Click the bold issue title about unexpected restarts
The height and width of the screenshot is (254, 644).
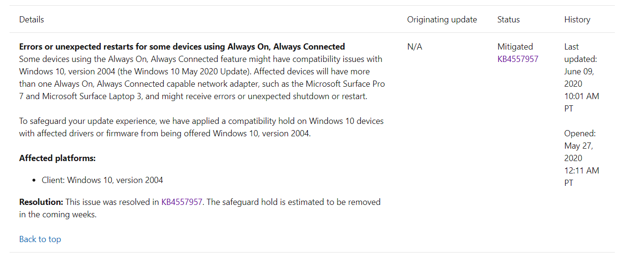click(x=182, y=47)
